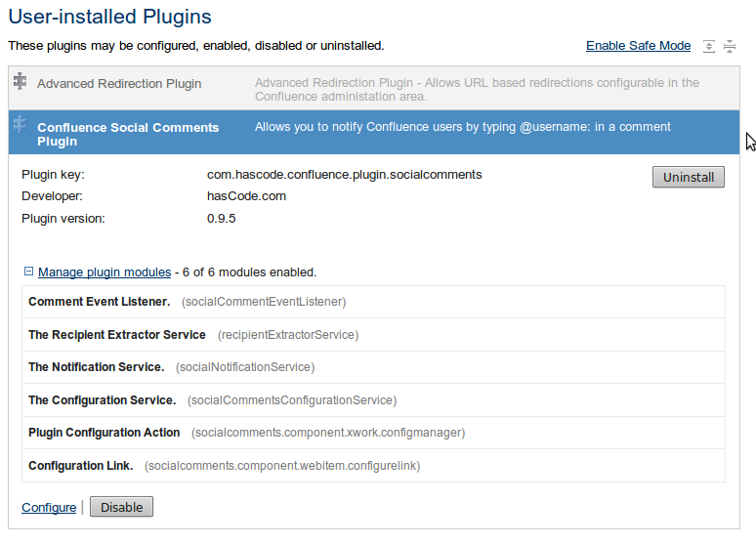Viewport: 756px width, 544px height.
Task: Click Enable Safe Mode link
Action: tap(639, 46)
